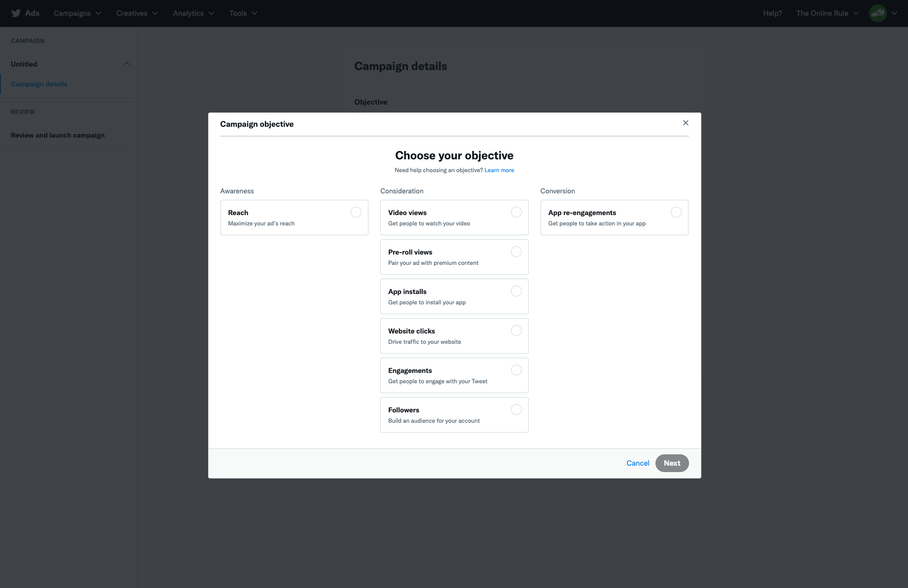This screenshot has width=908, height=588.
Task: Click the Website clicks card title
Action: [411, 331]
